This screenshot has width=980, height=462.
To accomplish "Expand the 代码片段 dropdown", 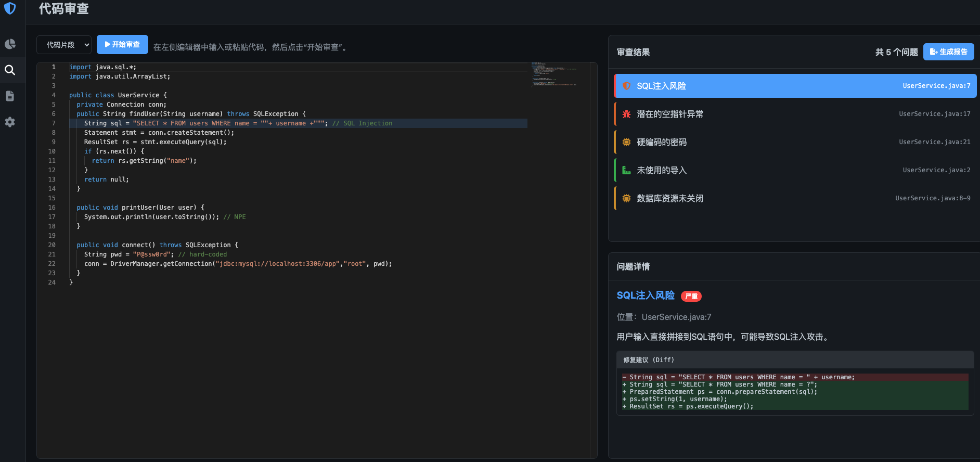I will [64, 45].
